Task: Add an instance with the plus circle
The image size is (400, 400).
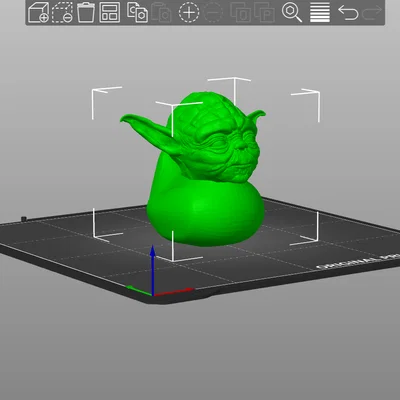Action: (x=189, y=12)
